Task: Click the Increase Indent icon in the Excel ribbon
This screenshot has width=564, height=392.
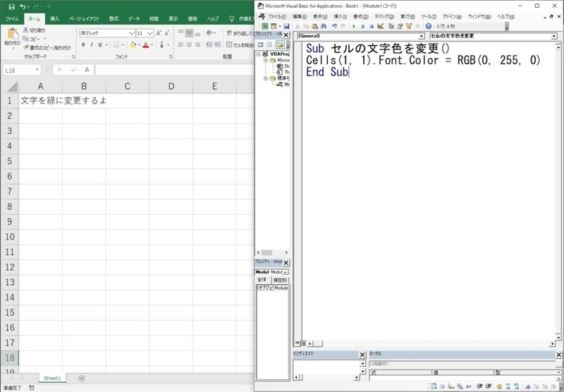Action: pyautogui.click(x=218, y=44)
